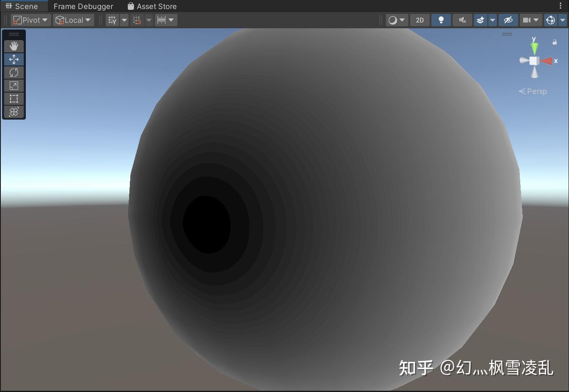Open shading draw mode dropdown
This screenshot has height=392, width=569.
point(397,20)
